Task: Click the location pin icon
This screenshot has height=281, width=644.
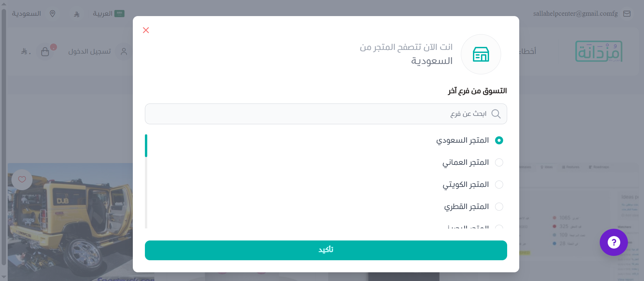Action: point(52,14)
